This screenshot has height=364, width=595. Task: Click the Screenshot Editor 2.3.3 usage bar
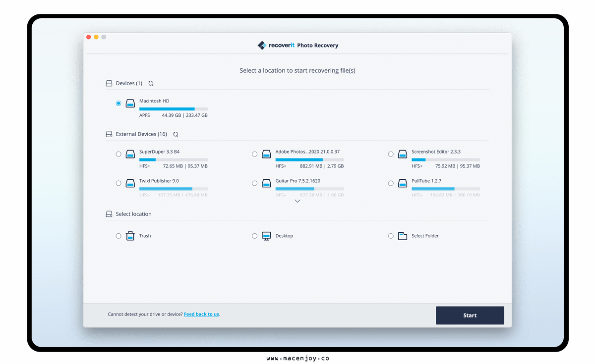pos(446,159)
